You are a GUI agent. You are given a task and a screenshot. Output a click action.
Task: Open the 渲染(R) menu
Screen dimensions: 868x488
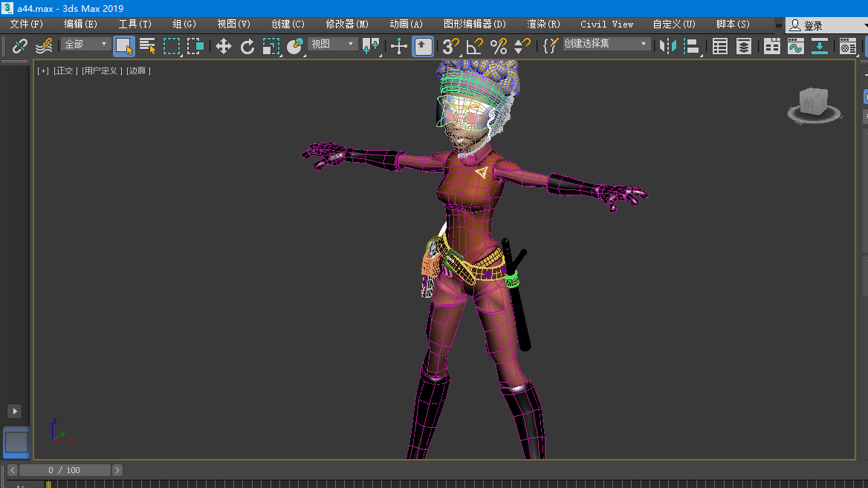(543, 25)
